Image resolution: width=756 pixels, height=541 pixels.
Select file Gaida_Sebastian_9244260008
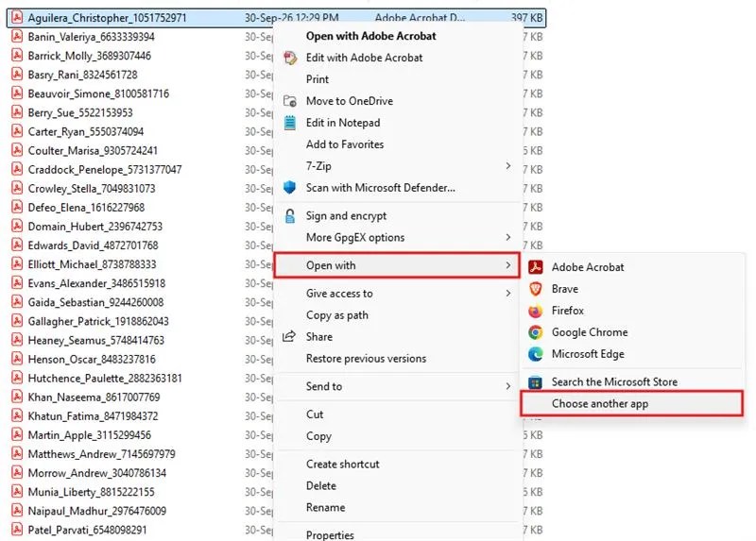pos(95,302)
